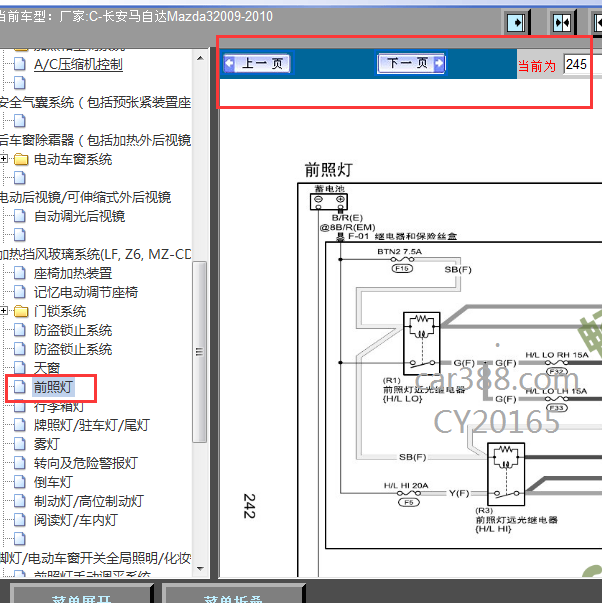Click page icon beside 天窗

pyautogui.click(x=20, y=368)
